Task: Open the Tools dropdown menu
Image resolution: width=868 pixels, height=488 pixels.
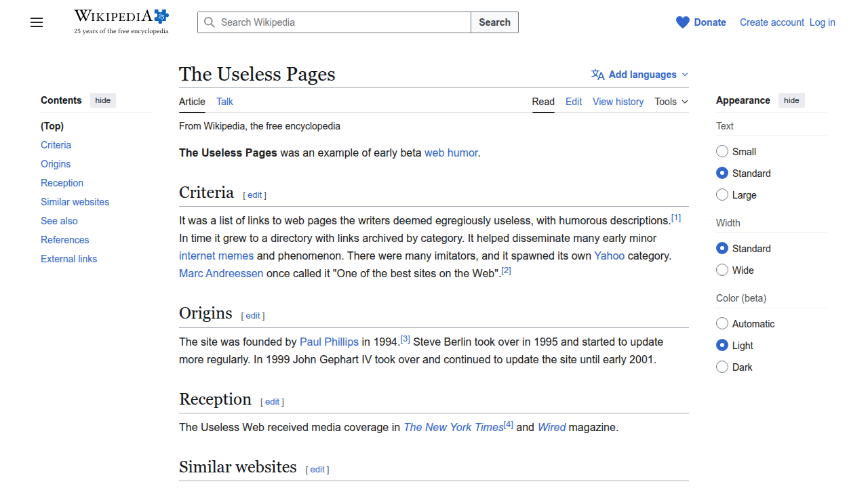Action: click(671, 102)
